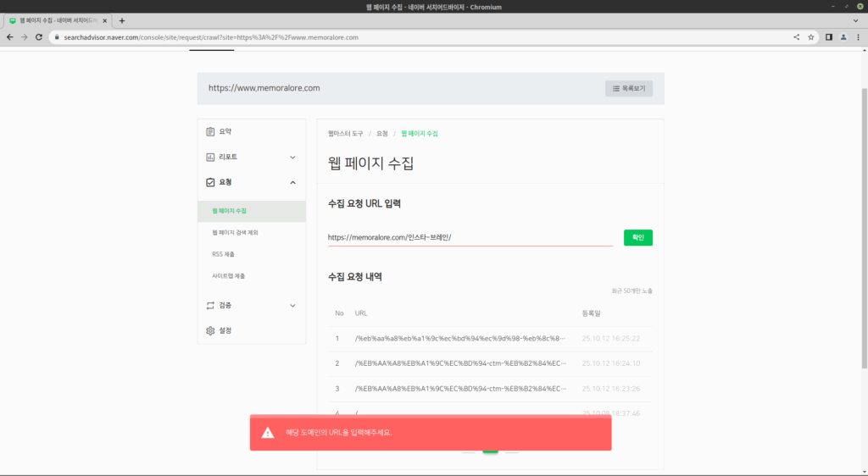The image size is (868, 476).
Task: Click the 리포트 chart icon
Action: point(210,157)
